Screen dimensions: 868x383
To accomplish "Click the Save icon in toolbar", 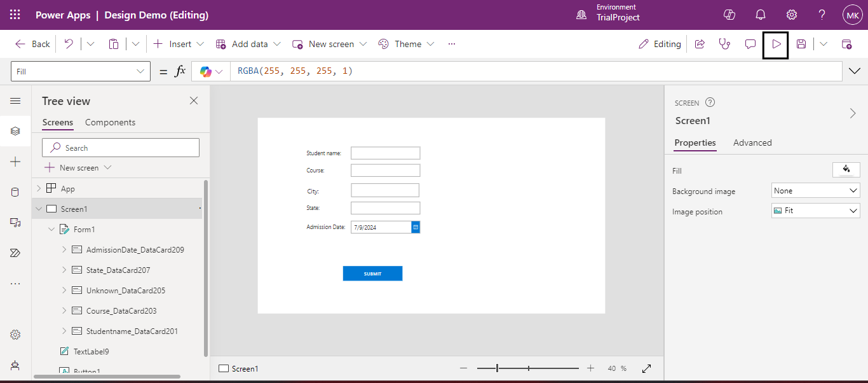I will click(801, 44).
